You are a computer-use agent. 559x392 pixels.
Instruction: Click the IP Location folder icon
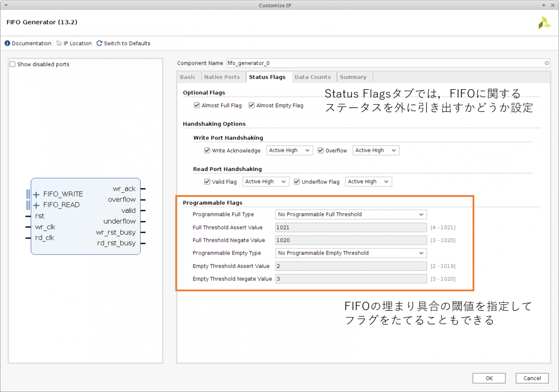pos(59,43)
